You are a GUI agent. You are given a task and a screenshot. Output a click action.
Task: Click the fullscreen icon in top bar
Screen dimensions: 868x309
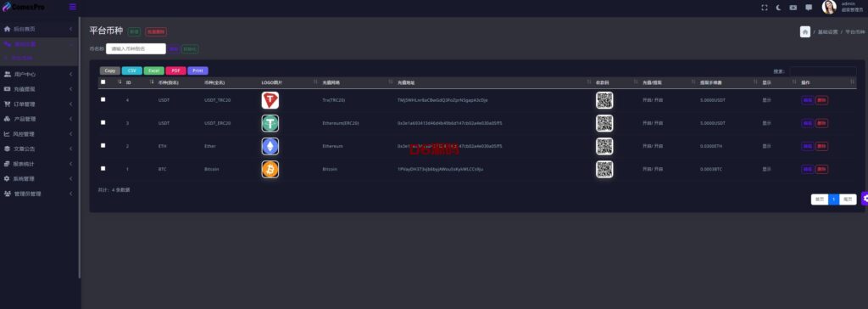765,8
